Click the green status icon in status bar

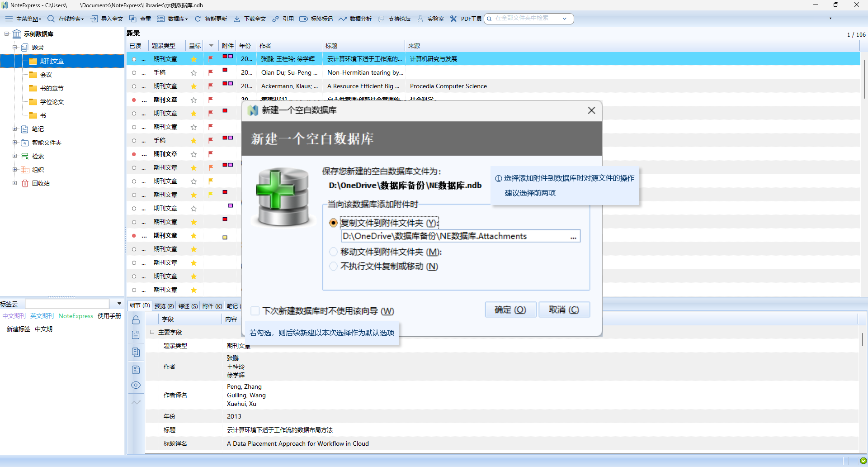click(x=863, y=461)
